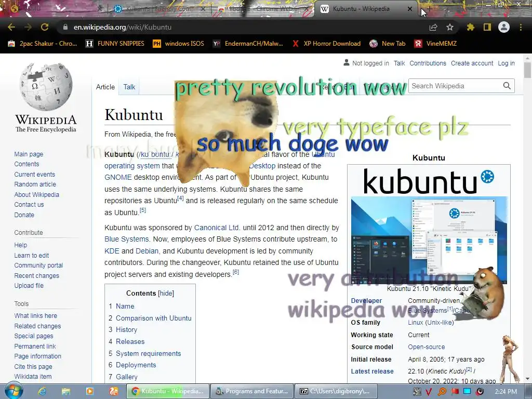This screenshot has height=399, width=532.
Task: Open the Latest release infobox link
Action: click(x=372, y=371)
